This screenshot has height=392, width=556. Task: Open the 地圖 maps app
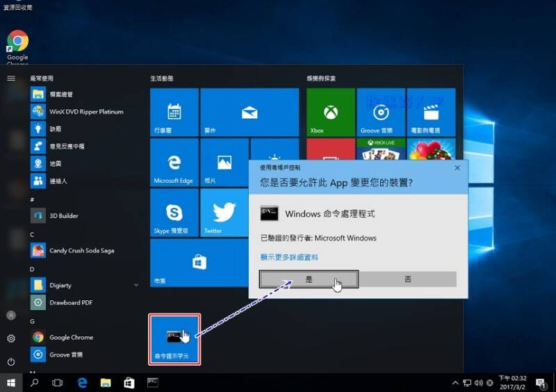click(85, 163)
